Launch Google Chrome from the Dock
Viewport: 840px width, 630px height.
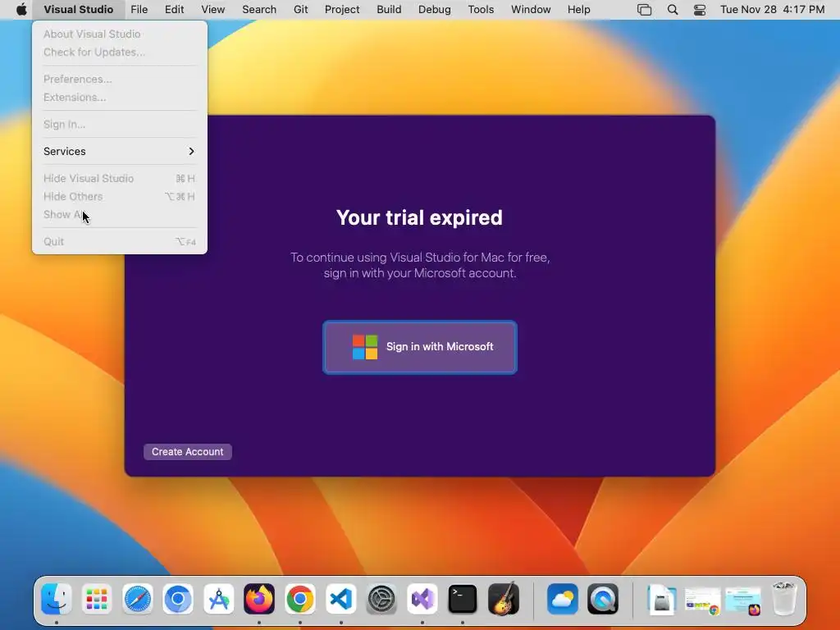coord(300,599)
